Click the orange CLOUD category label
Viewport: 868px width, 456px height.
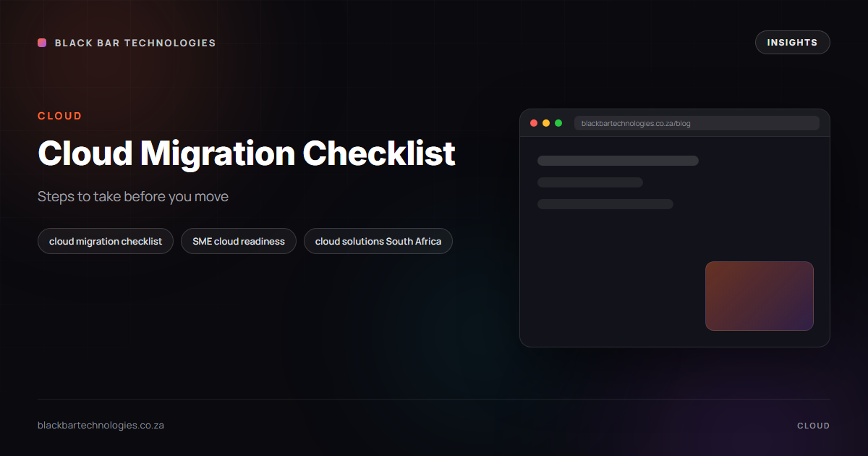[60, 116]
